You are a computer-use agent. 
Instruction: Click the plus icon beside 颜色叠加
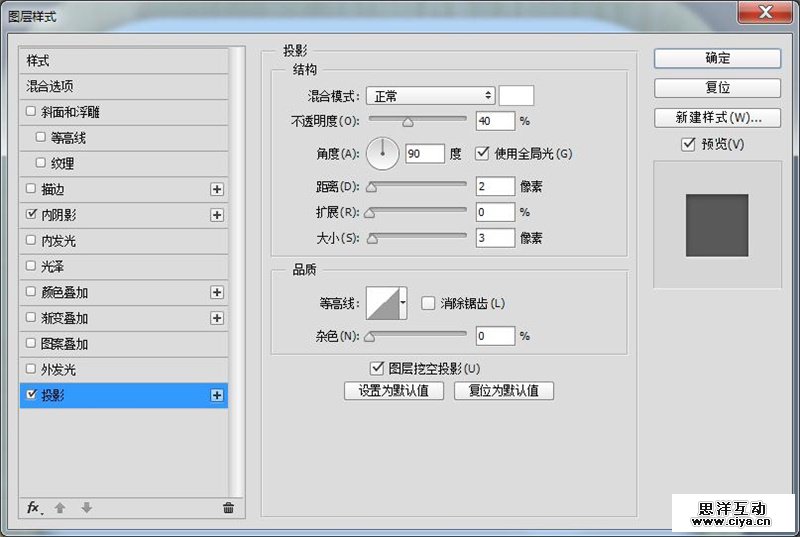pyautogui.click(x=217, y=292)
